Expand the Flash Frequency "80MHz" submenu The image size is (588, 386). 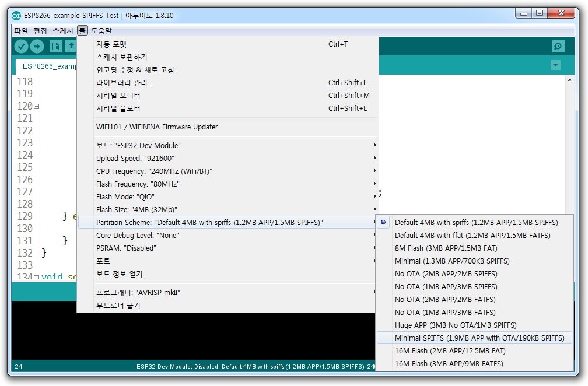tap(228, 184)
